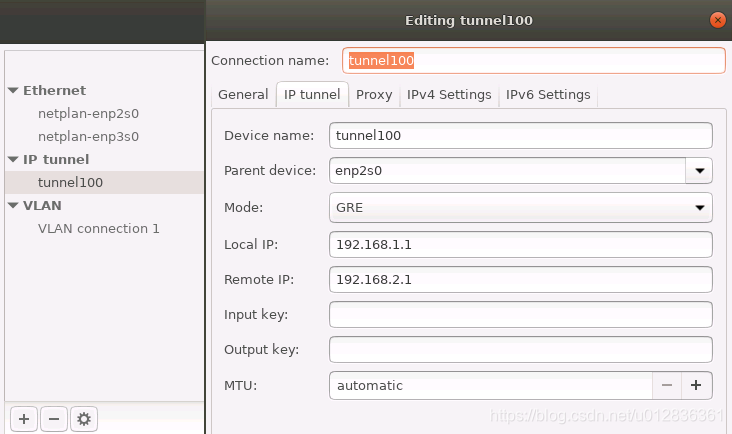Collapse the Ethernet connections group

(13, 90)
